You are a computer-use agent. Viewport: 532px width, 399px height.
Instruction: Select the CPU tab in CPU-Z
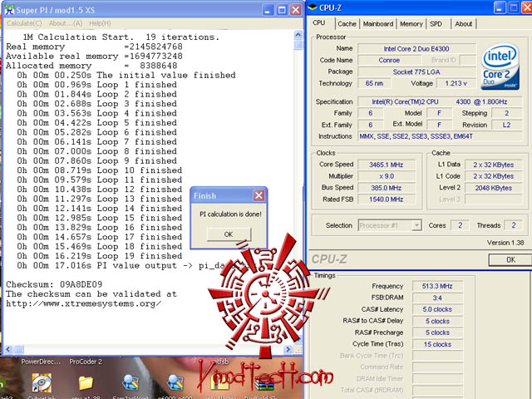pos(319,22)
